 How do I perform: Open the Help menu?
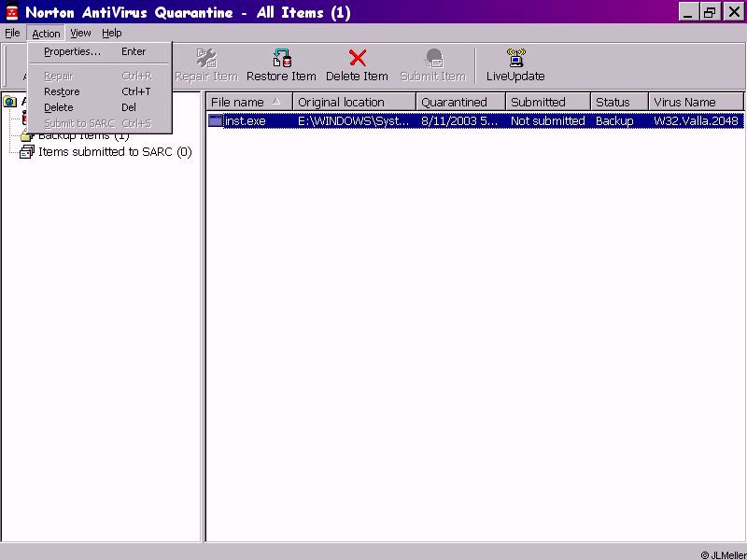point(112,33)
